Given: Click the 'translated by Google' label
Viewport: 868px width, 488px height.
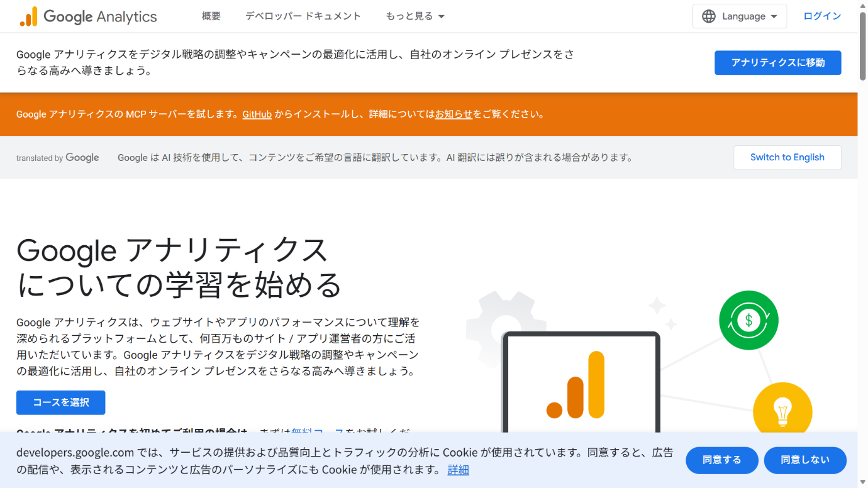Looking at the screenshot, I should point(58,158).
